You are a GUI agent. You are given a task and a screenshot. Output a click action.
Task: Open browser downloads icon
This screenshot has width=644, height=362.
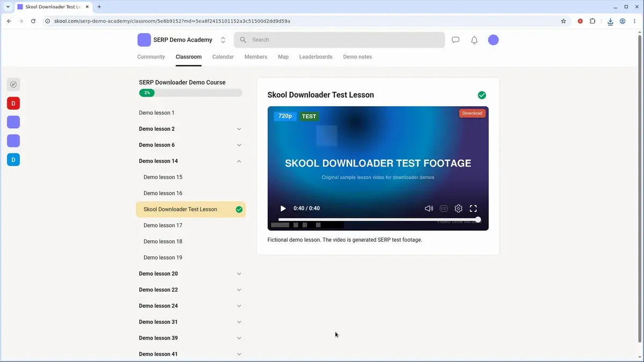click(x=610, y=21)
